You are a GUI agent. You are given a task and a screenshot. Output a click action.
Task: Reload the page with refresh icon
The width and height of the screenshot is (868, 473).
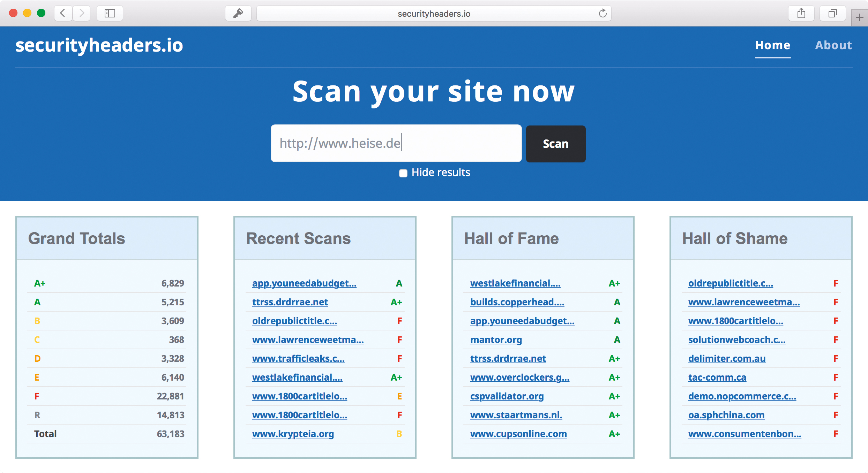603,14
